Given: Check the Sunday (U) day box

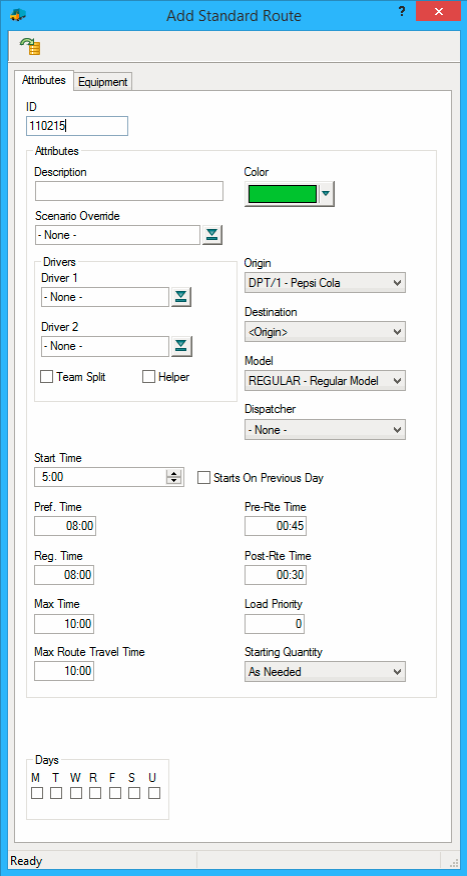Looking at the screenshot, I should click(x=154, y=793).
